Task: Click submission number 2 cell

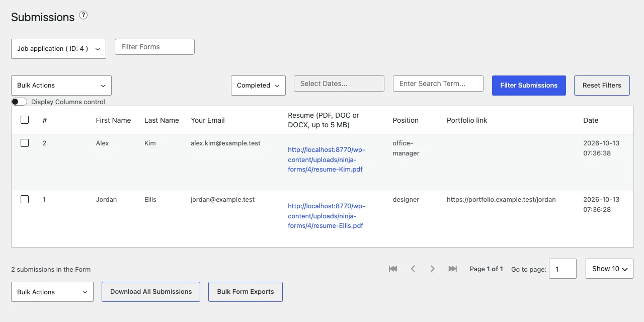Action: coord(44,143)
